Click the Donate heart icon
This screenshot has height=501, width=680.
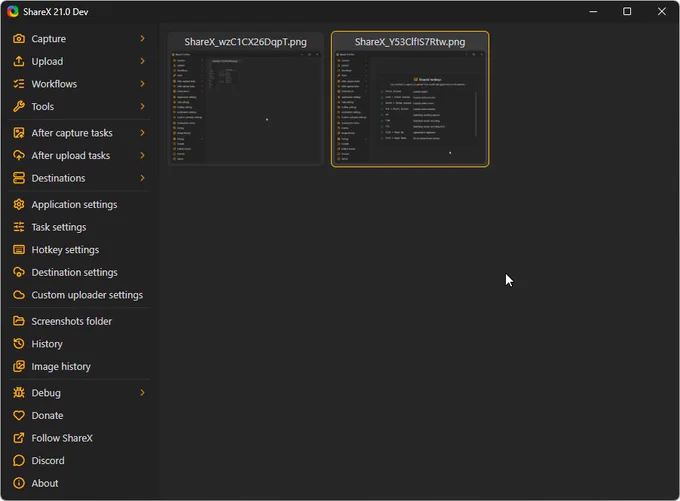pyautogui.click(x=19, y=415)
